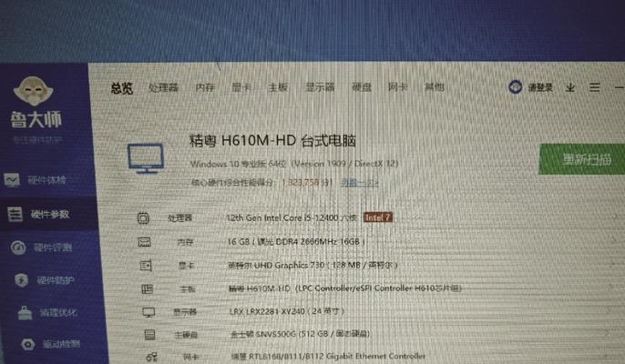Image resolution: width=625 pixels, height=364 pixels.
Task: Select the SNVS500G 512 GB disk text
Action: pos(301,334)
